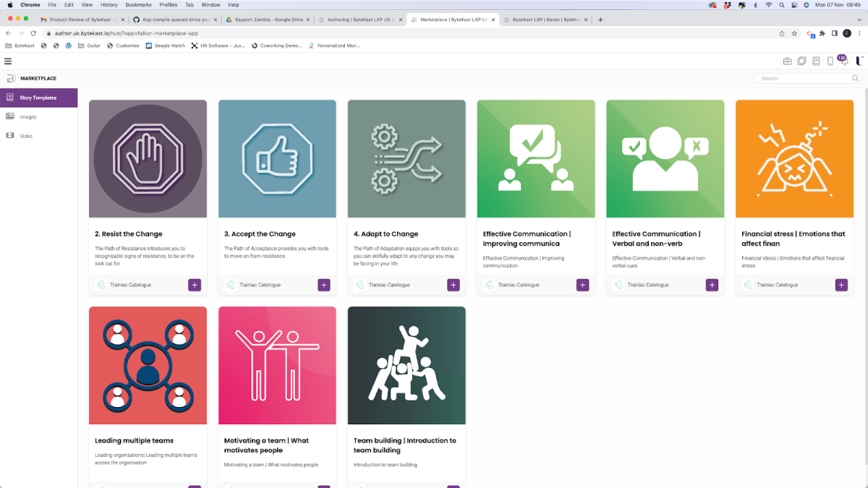Open the Adapt to Change gears thumbnail
This screenshot has height=488, width=868.
pos(407,159)
